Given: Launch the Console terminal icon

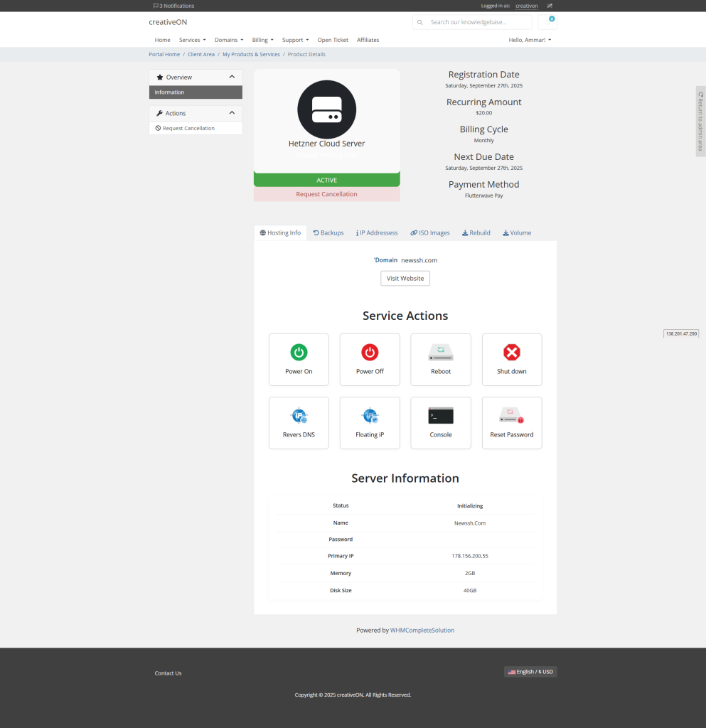Looking at the screenshot, I should [441, 417].
